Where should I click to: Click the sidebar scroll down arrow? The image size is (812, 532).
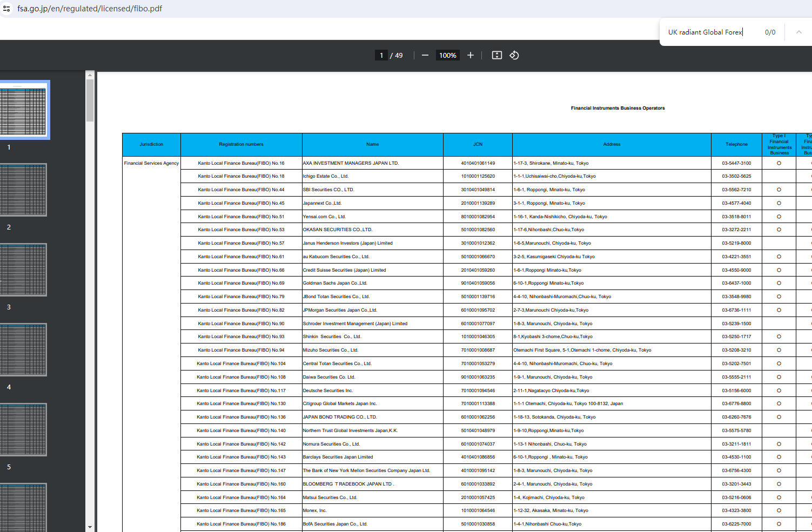coord(90,527)
